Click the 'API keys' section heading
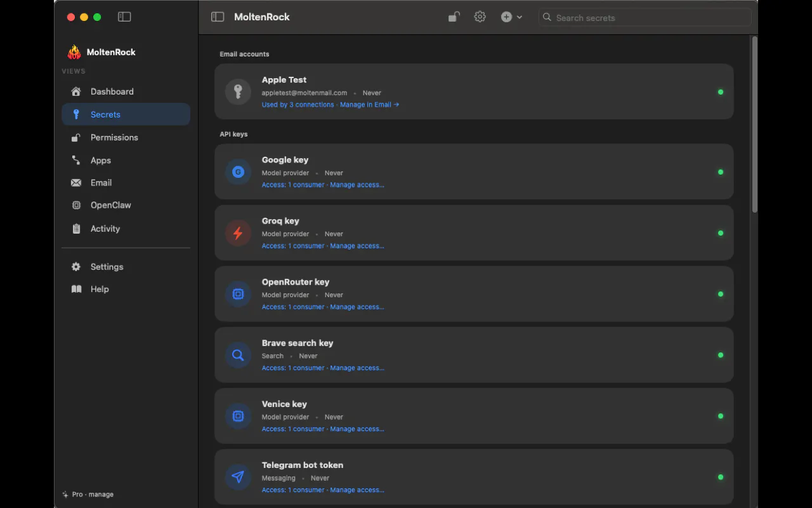The height and width of the screenshot is (508, 812). point(233,134)
